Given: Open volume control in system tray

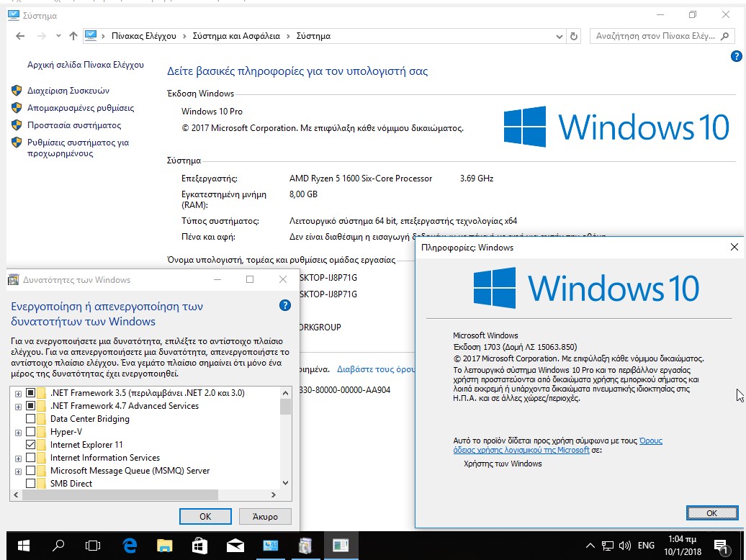Looking at the screenshot, I should pos(625,546).
